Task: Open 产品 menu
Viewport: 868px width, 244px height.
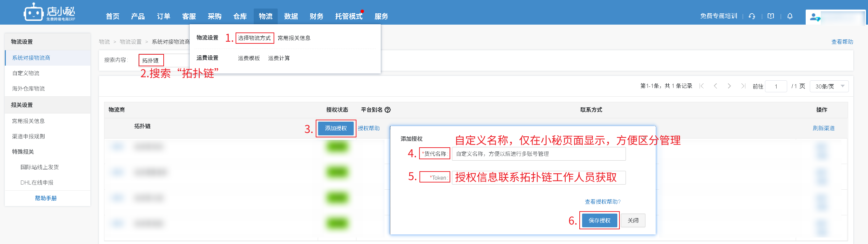Action: click(138, 16)
